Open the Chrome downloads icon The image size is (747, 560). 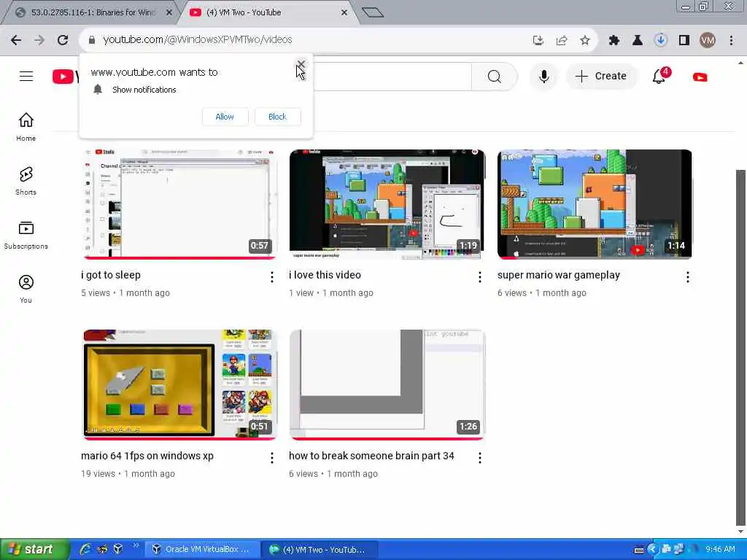pyautogui.click(x=661, y=40)
